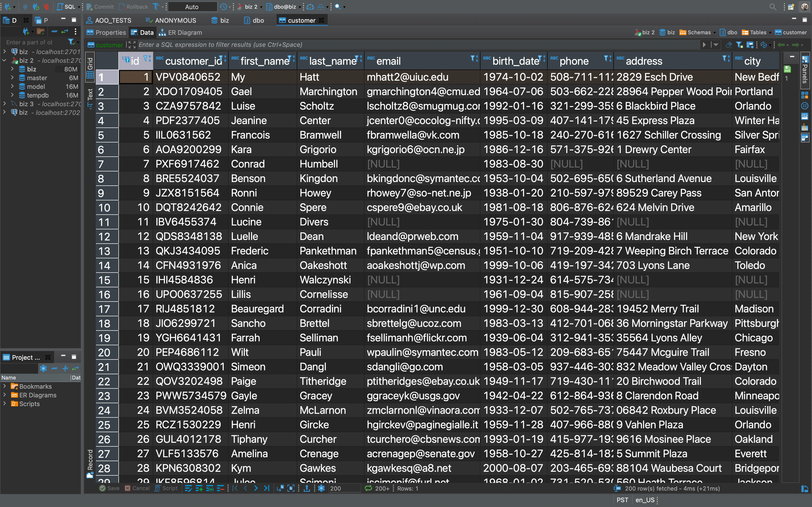The image size is (812, 507).
Task: Open the dashboard gauge icon in top toolbar
Action: pyautogui.click(x=310, y=6)
